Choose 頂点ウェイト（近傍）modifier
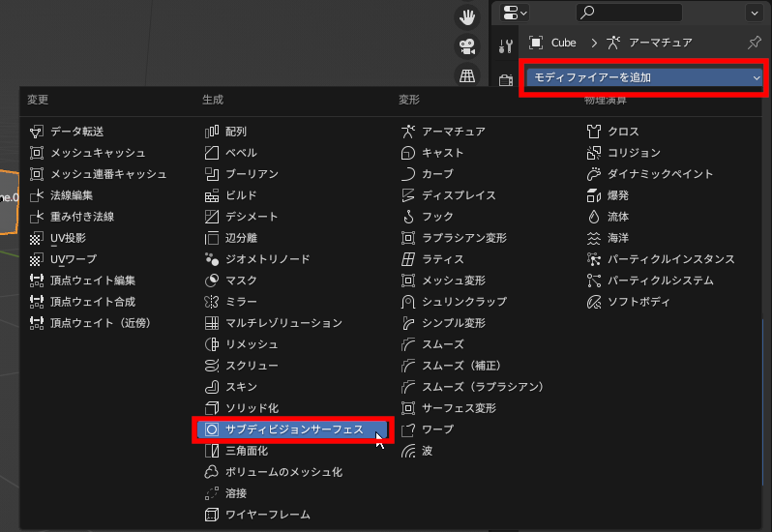This screenshot has height=532, width=772. [90, 323]
